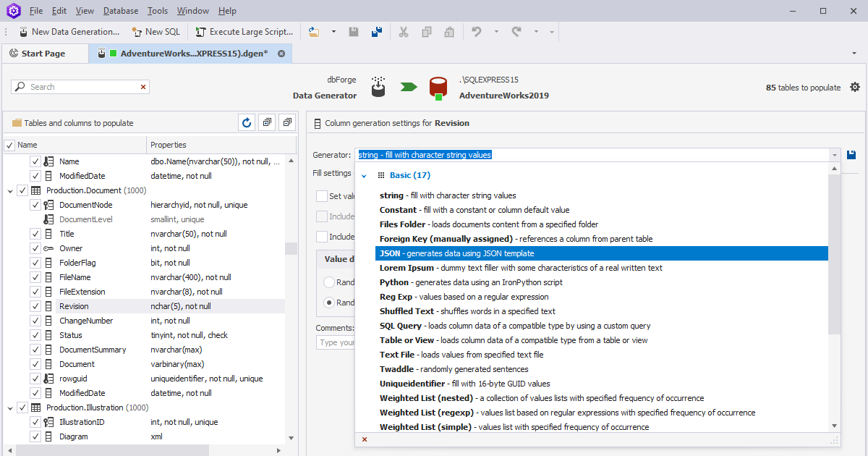Open the Database menu
Viewport: 868px width, 456px height.
click(x=120, y=10)
